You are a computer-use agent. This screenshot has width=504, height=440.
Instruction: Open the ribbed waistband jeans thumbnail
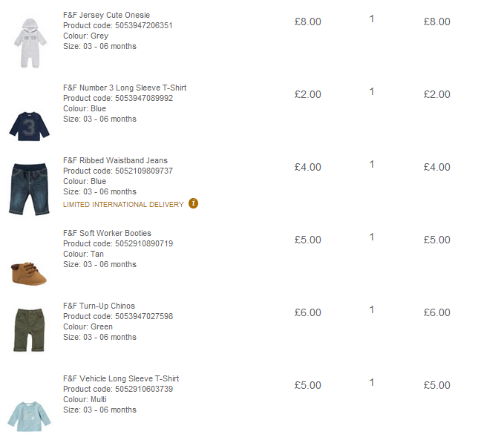[29, 189]
